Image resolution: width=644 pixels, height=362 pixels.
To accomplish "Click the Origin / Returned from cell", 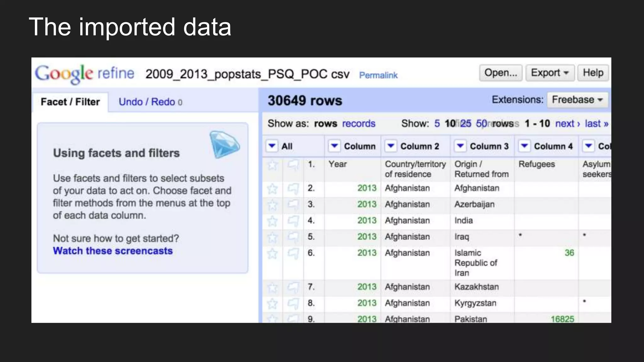I will (482, 169).
